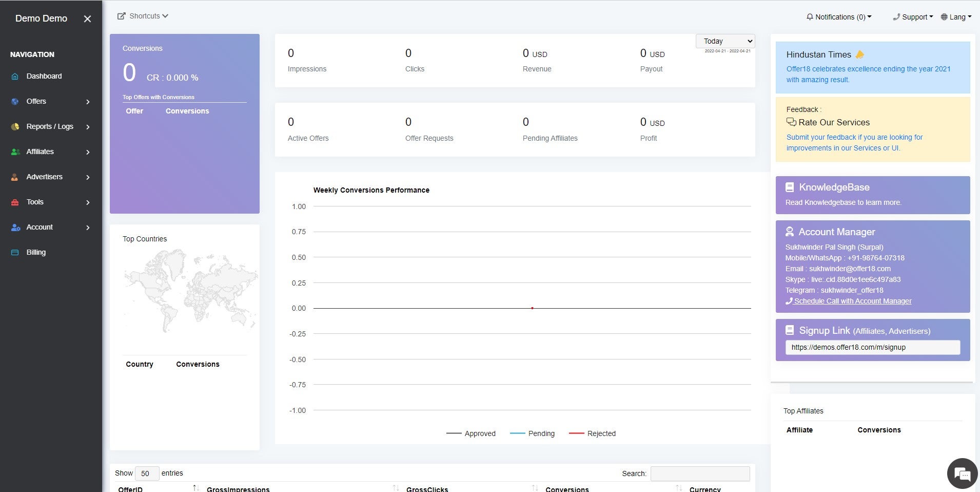Image resolution: width=980 pixels, height=492 pixels.
Task: Click the Affiliates people icon
Action: [x=15, y=152]
